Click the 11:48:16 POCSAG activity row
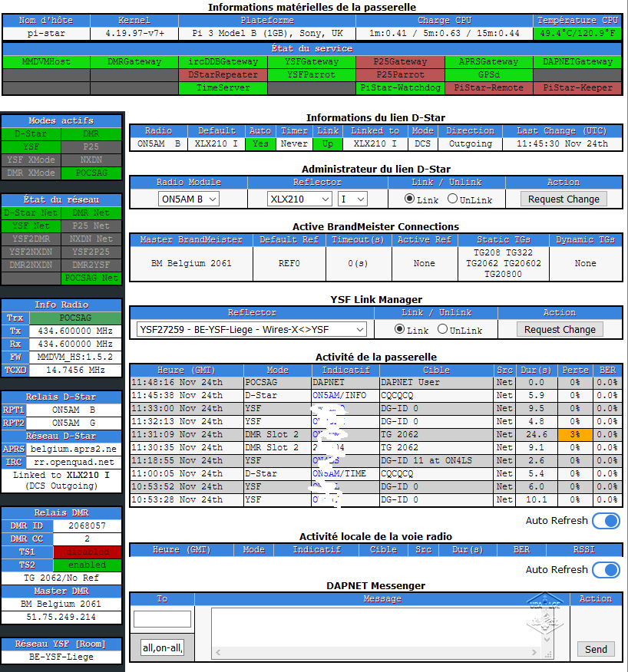This screenshot has width=628, height=672. click(376, 382)
